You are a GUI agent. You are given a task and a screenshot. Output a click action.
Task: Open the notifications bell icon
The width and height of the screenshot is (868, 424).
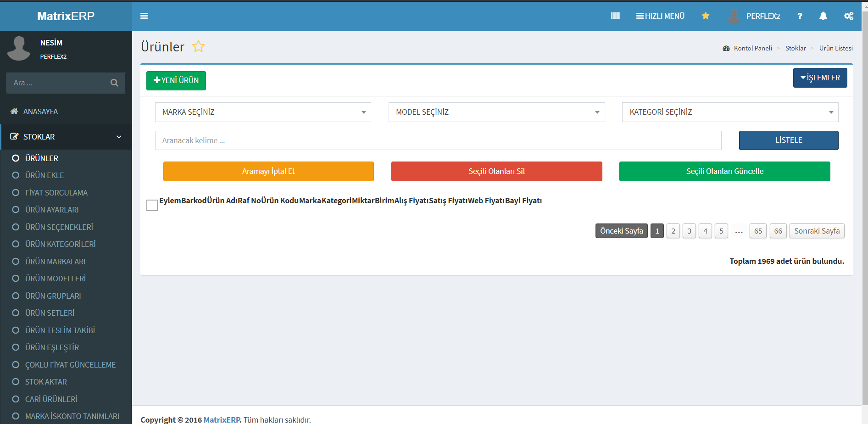(x=823, y=16)
